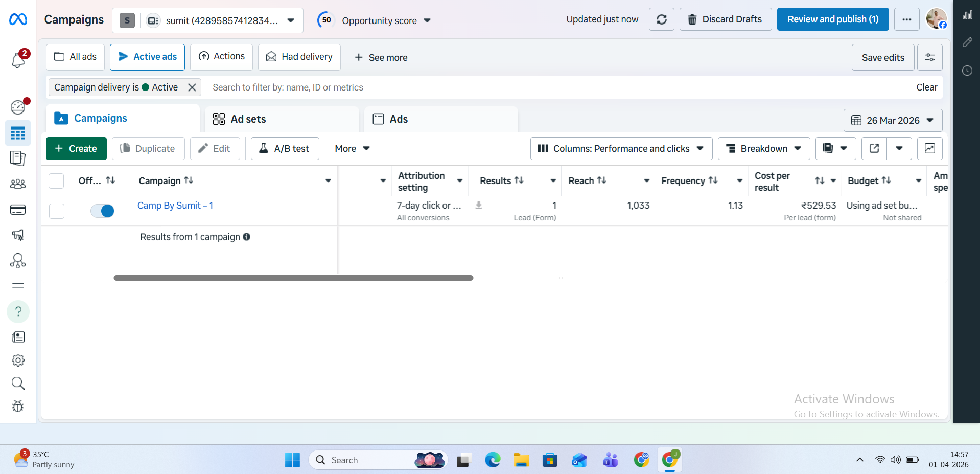Click the green Create button

pos(76,148)
